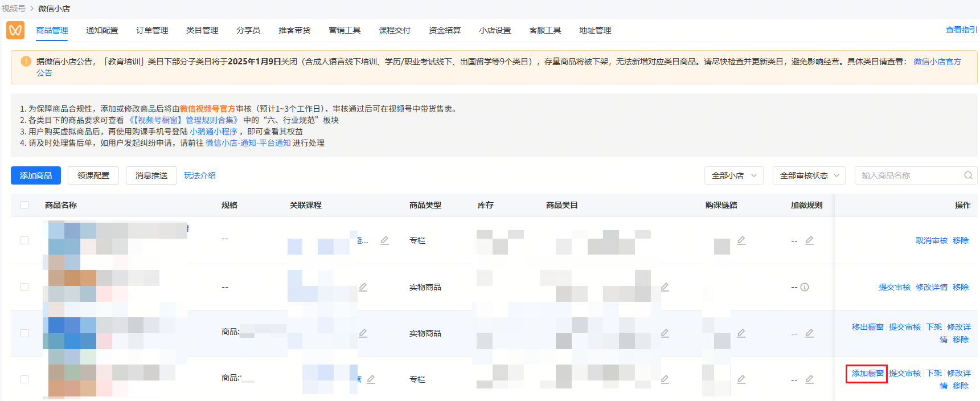Check the box for the 取消审核 row

point(24,240)
